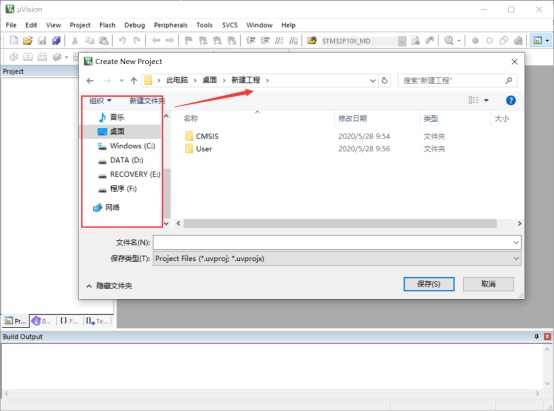554x411 pixels.
Task: Click the Cut scissors icon
Action: [x=75, y=41]
